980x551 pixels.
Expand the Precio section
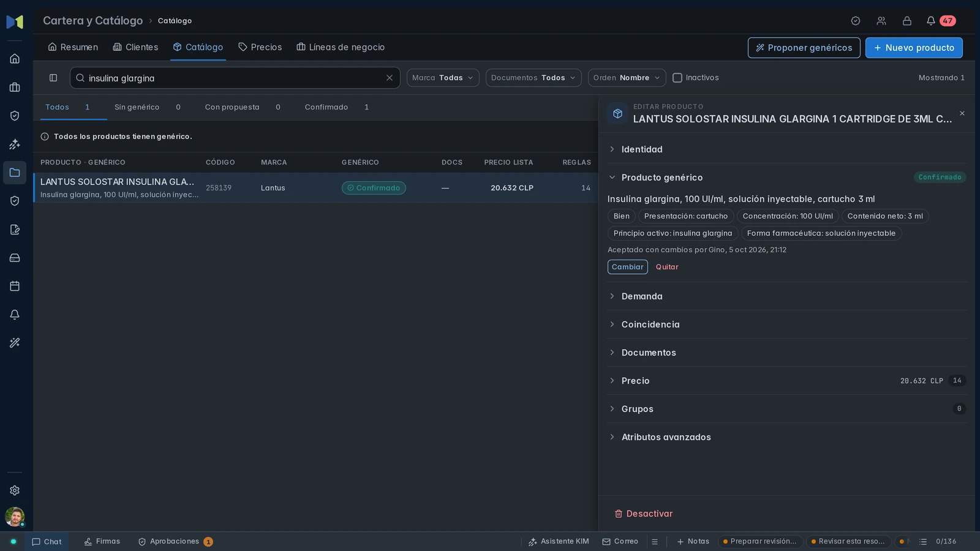[786, 381]
